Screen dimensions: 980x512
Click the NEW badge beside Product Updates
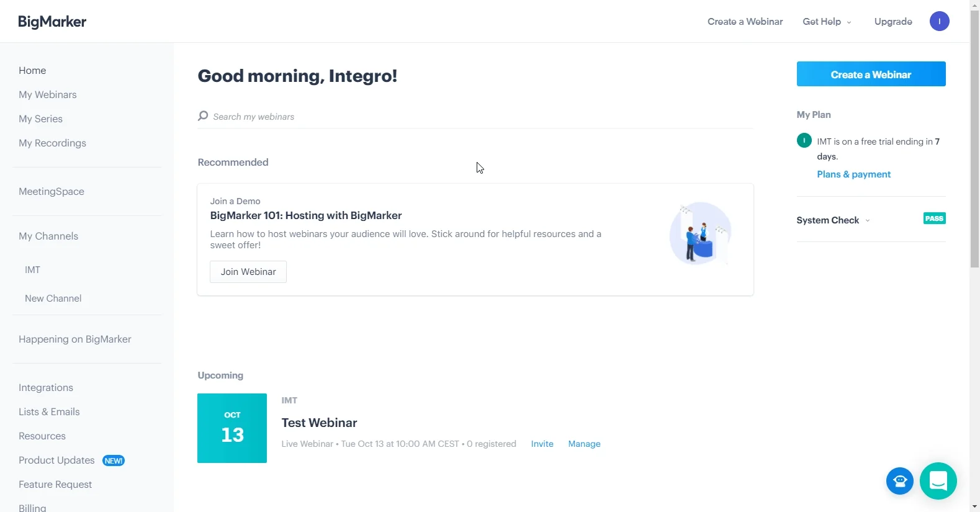(114, 460)
